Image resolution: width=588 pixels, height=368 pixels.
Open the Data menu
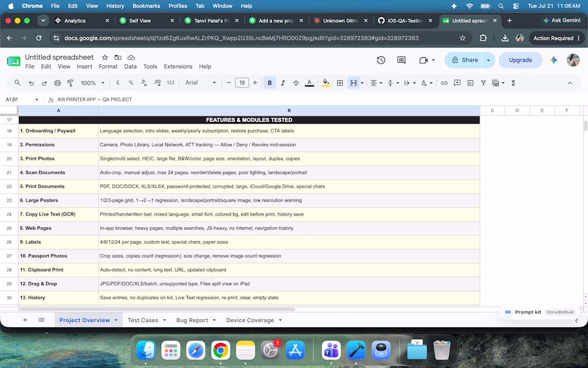(130, 66)
